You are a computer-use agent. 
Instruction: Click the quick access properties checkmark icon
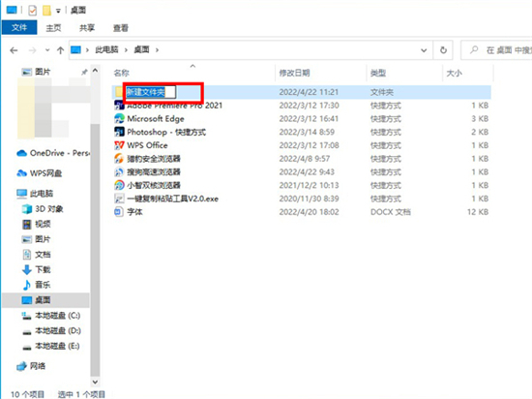(32, 11)
